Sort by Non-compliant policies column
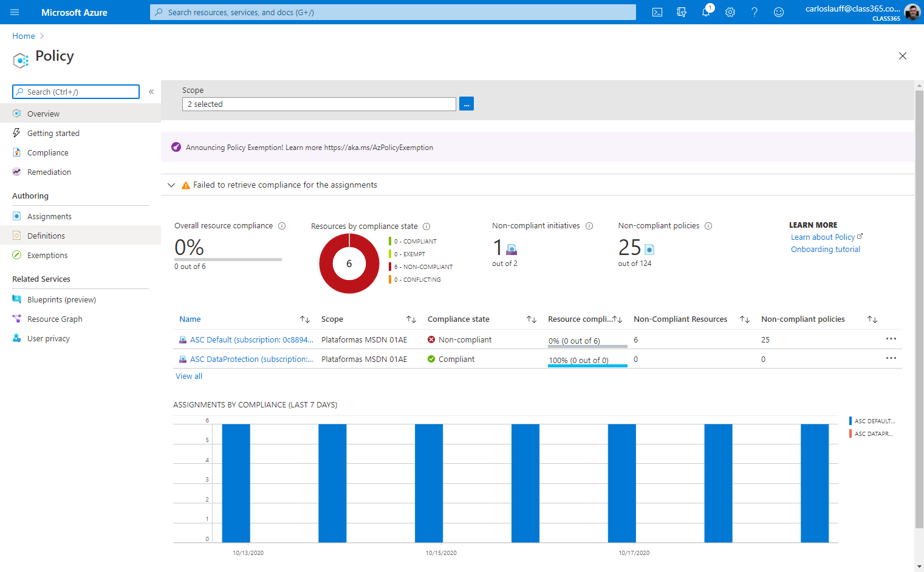 [872, 319]
